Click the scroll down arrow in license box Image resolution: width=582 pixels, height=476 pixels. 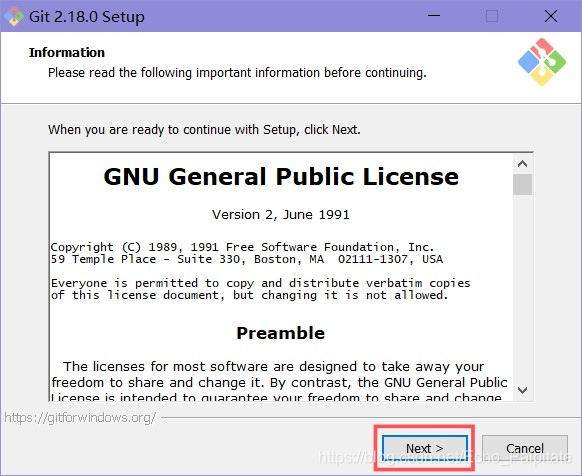point(523,390)
